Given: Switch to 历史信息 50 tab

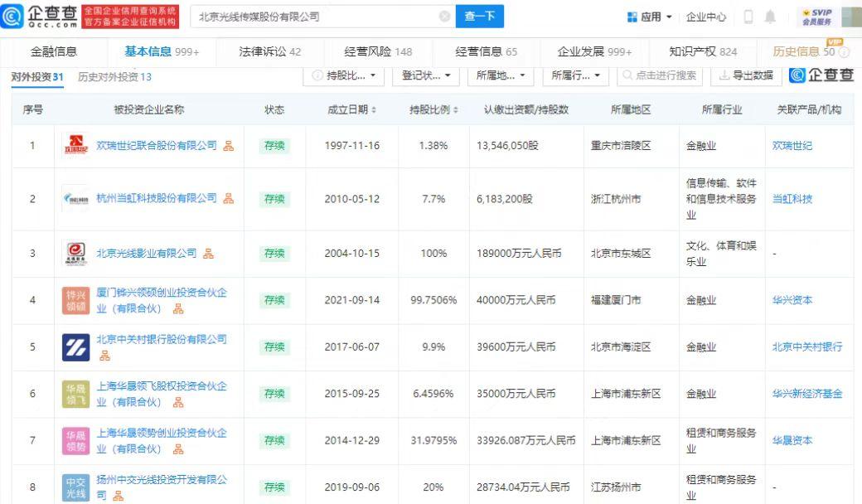Looking at the screenshot, I should 803,51.
